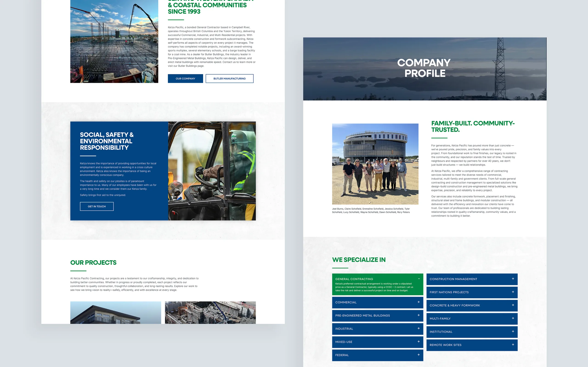Open the Remote Work Sites accordion
The image size is (588, 367).
(513, 345)
